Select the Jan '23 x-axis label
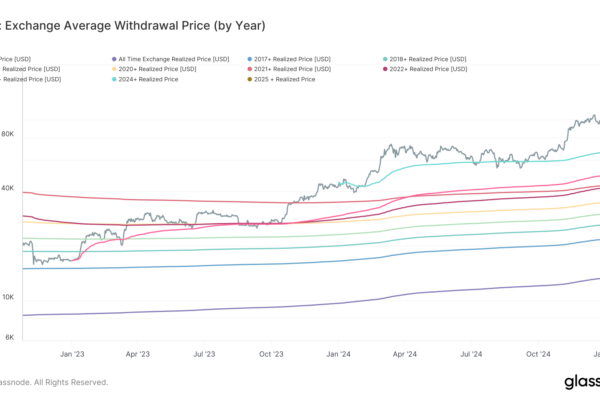 72,354
